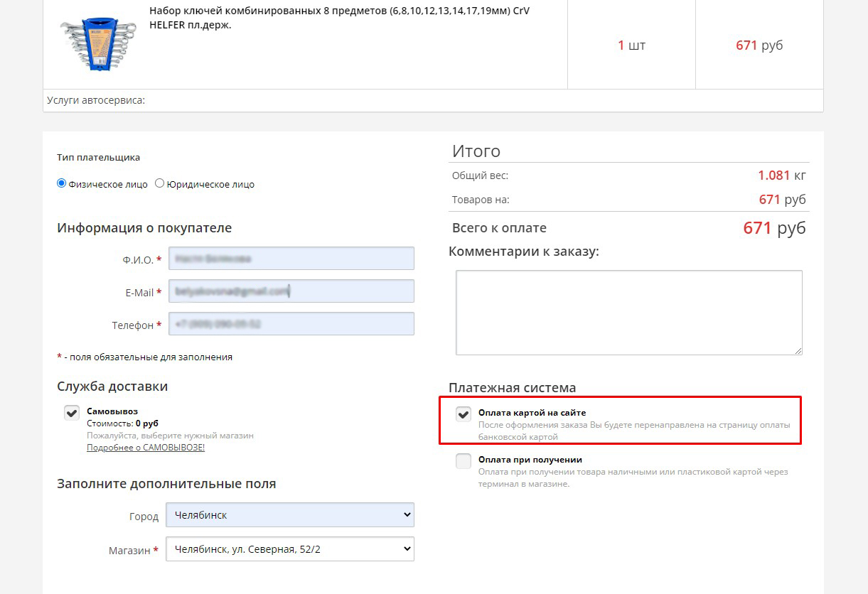Click the Всего к оплате label
The image size is (868, 594).
click(x=499, y=228)
